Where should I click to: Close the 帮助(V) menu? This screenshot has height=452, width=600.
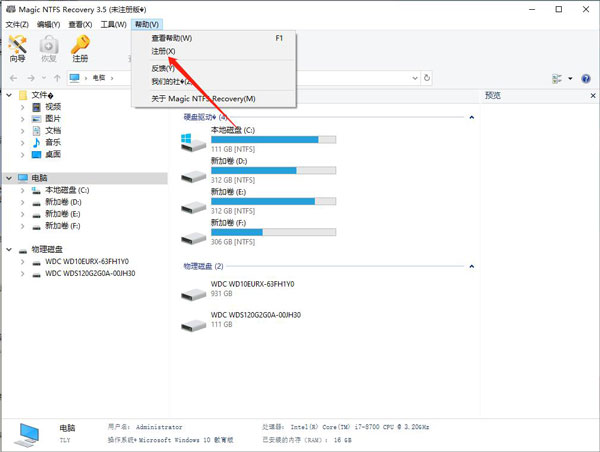coord(147,24)
